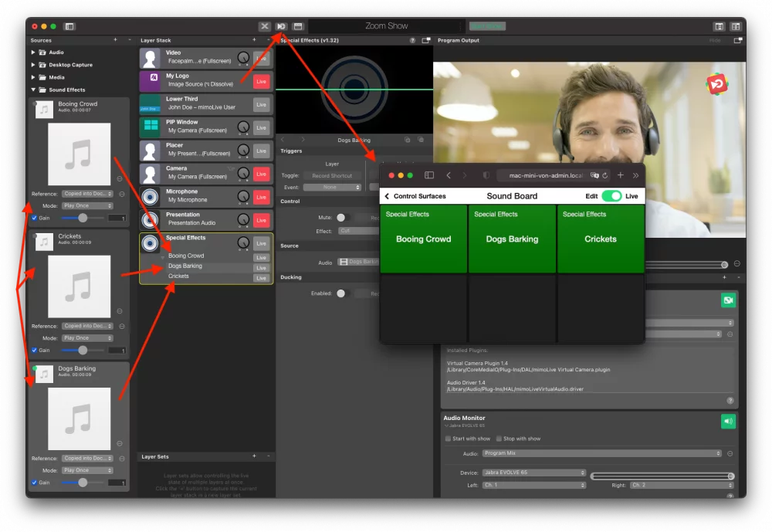The height and width of the screenshot is (532, 772).
Task: Toggle Gain checkbox for Dogs Barking
Action: click(x=34, y=483)
